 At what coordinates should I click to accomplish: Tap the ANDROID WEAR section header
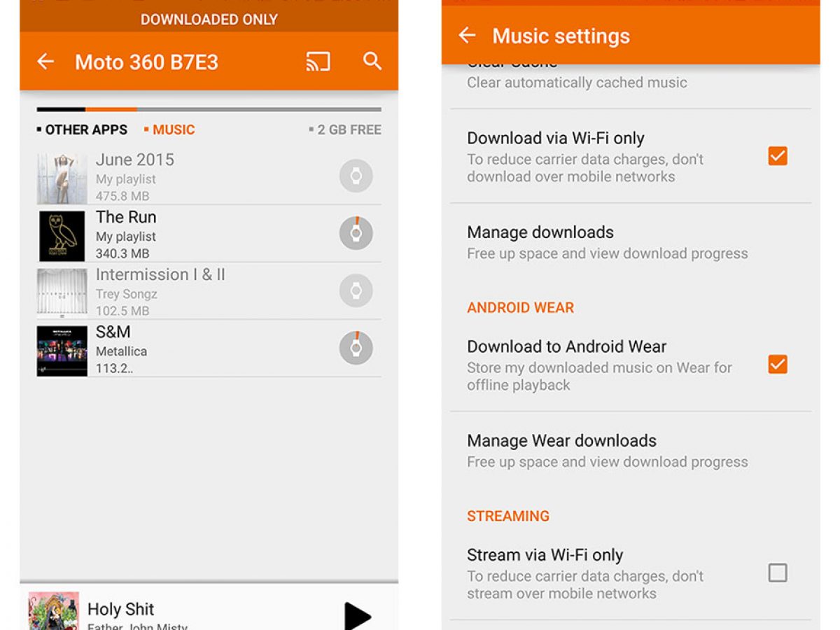pyautogui.click(x=520, y=307)
